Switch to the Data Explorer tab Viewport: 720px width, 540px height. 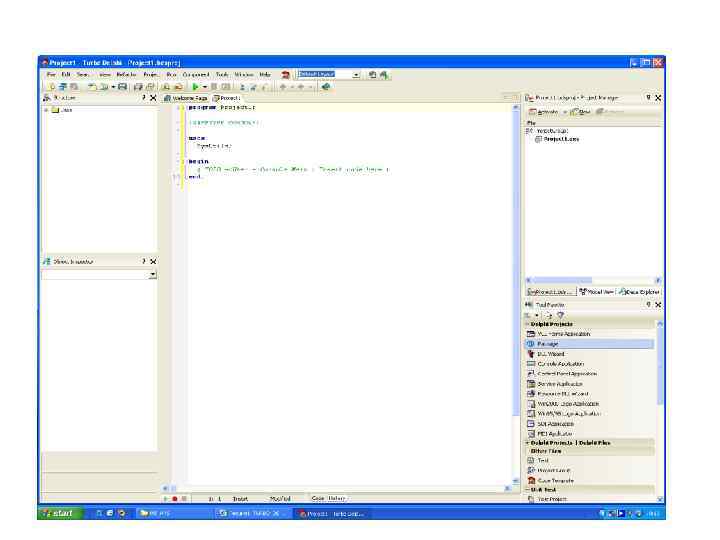pos(639,292)
